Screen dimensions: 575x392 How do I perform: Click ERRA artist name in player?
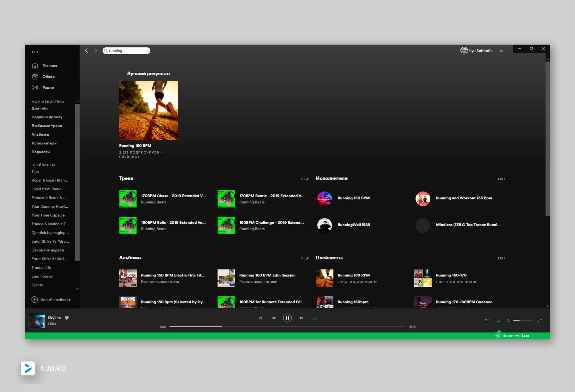pos(52,324)
